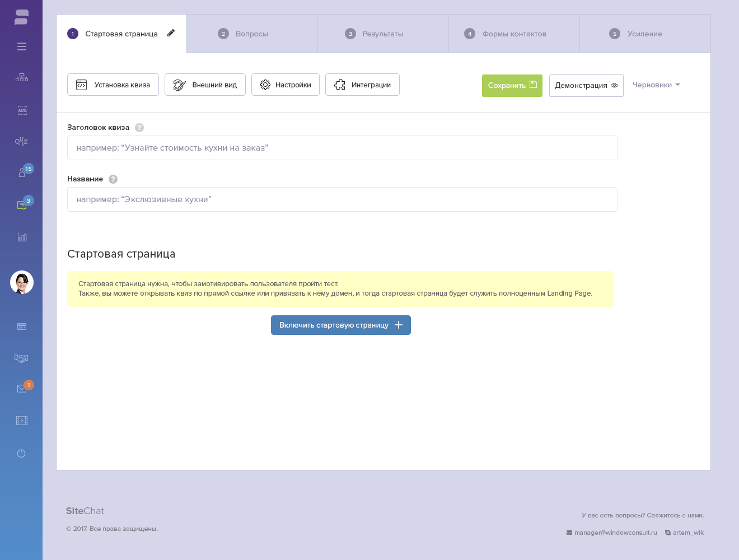The width and height of the screenshot is (739, 560).
Task: Click the Заголовок квиза input field
Action: [343, 148]
